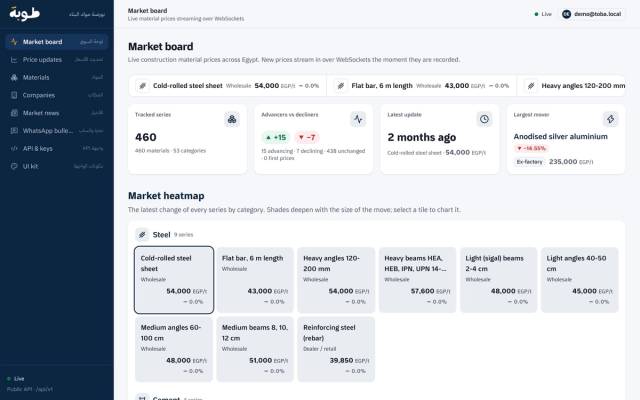
Task: Open the UI kit page
Action: point(57,166)
